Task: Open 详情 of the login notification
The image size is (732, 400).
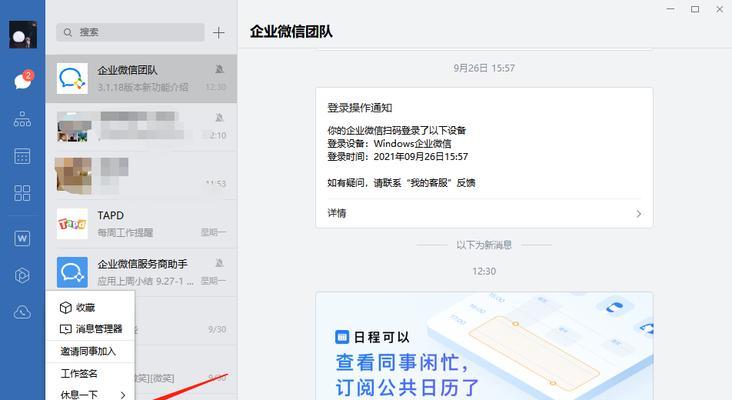Action: 484,214
